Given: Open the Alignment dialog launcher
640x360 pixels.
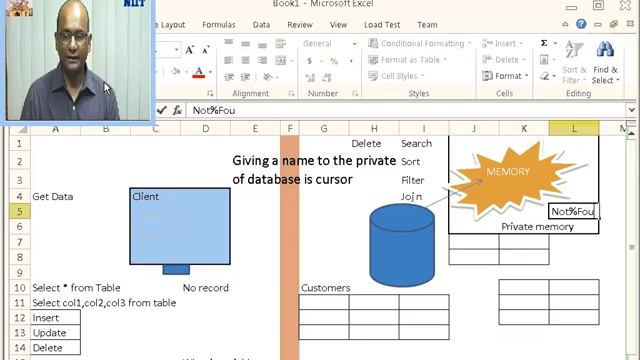Looking at the screenshot, I should (x=291, y=93).
